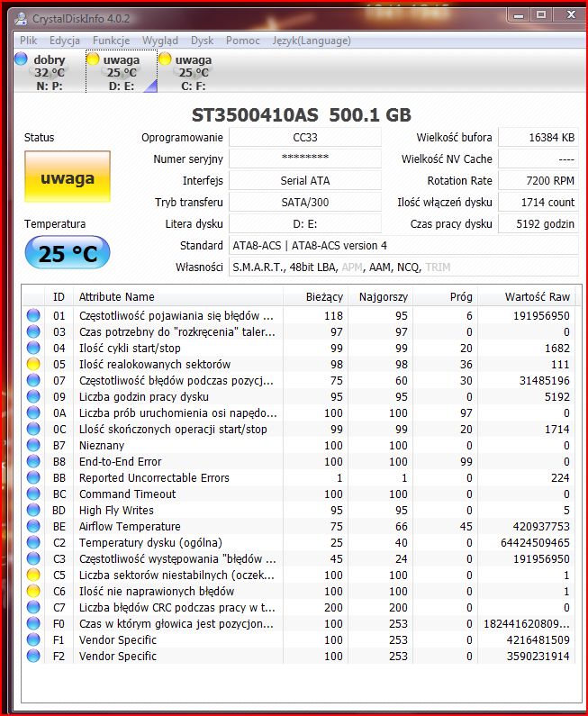Select the High Fly Writes row text
The height and width of the screenshot is (716, 588).
[x=116, y=510]
